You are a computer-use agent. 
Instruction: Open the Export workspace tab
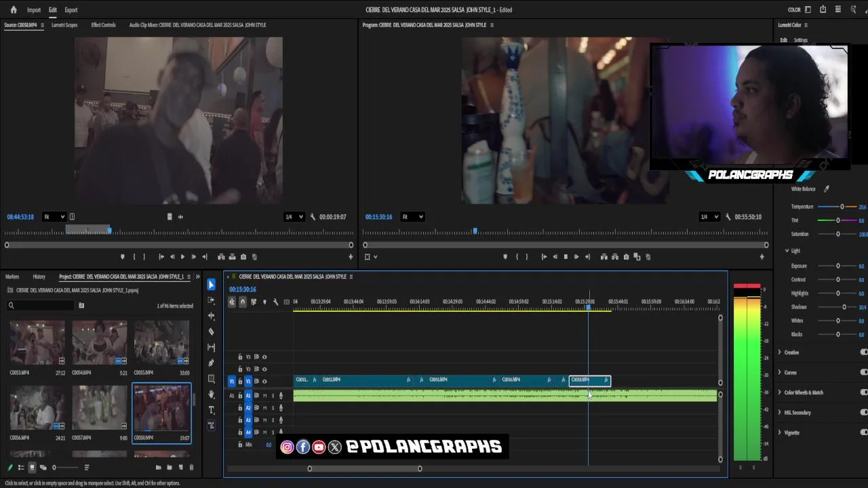point(71,10)
